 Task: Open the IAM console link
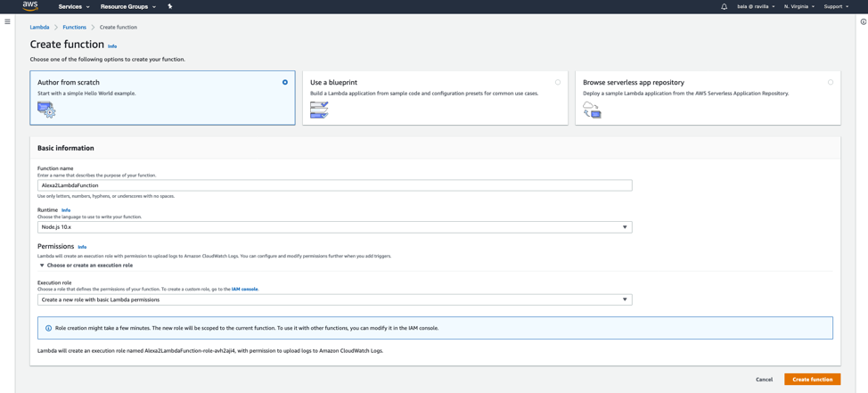pos(245,289)
